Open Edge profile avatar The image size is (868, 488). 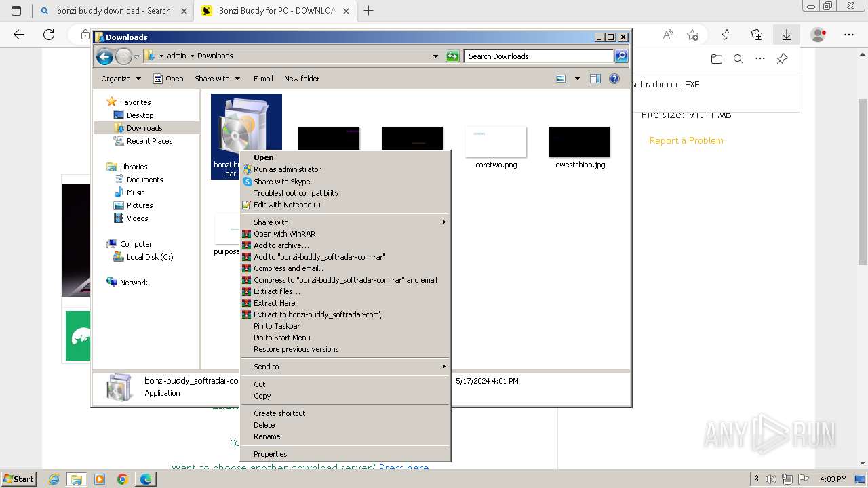point(818,35)
